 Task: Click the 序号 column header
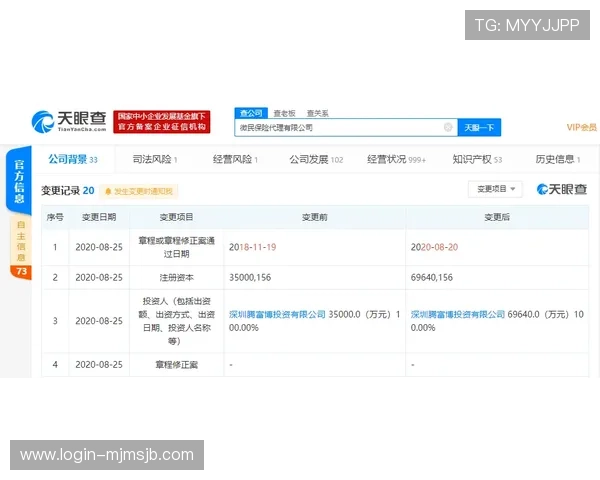[x=55, y=217]
